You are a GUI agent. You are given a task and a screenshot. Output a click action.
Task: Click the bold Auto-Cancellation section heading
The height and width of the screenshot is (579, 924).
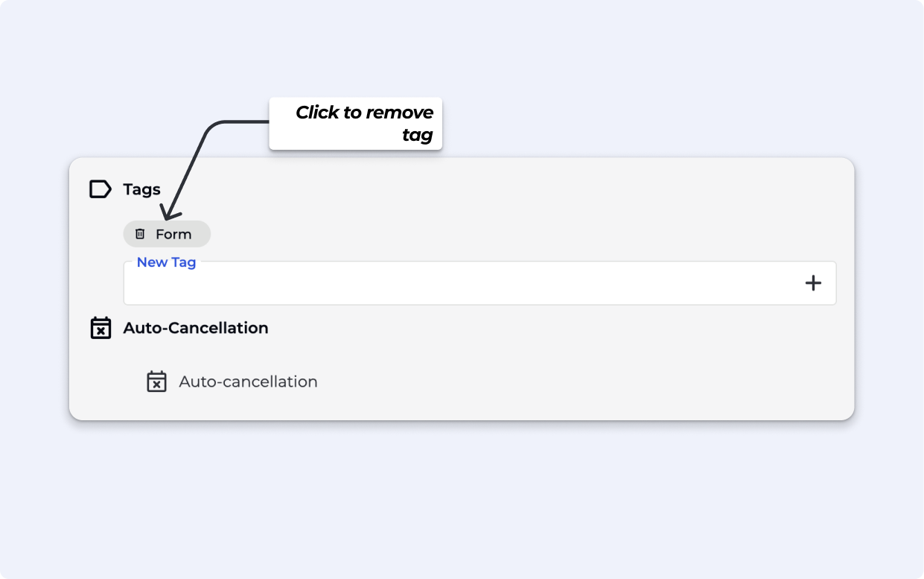(x=196, y=328)
